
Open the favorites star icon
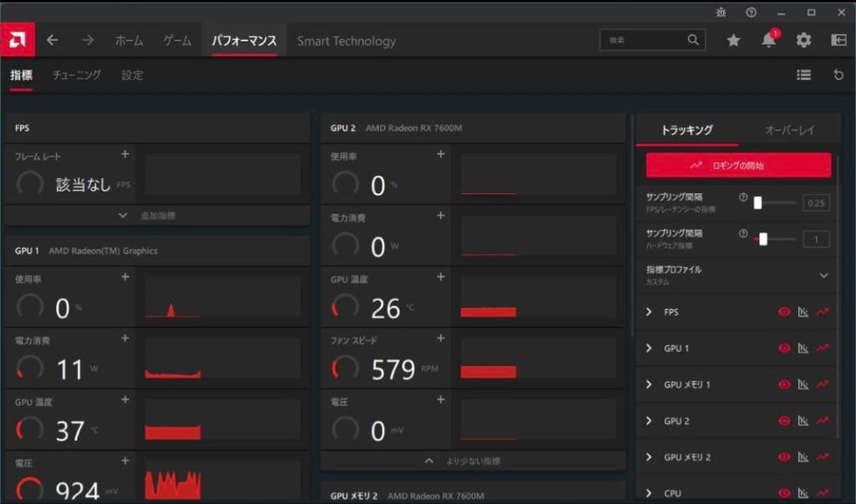[x=733, y=40]
